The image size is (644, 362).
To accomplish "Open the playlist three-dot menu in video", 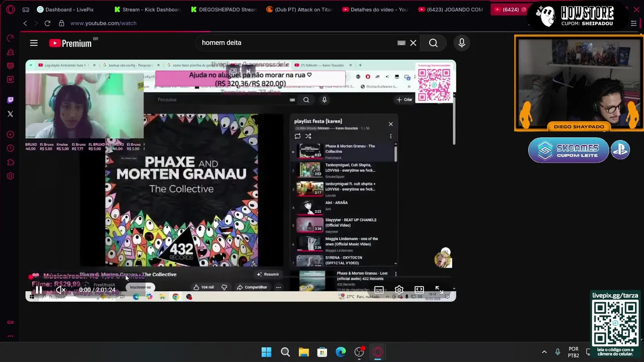I will (390, 136).
